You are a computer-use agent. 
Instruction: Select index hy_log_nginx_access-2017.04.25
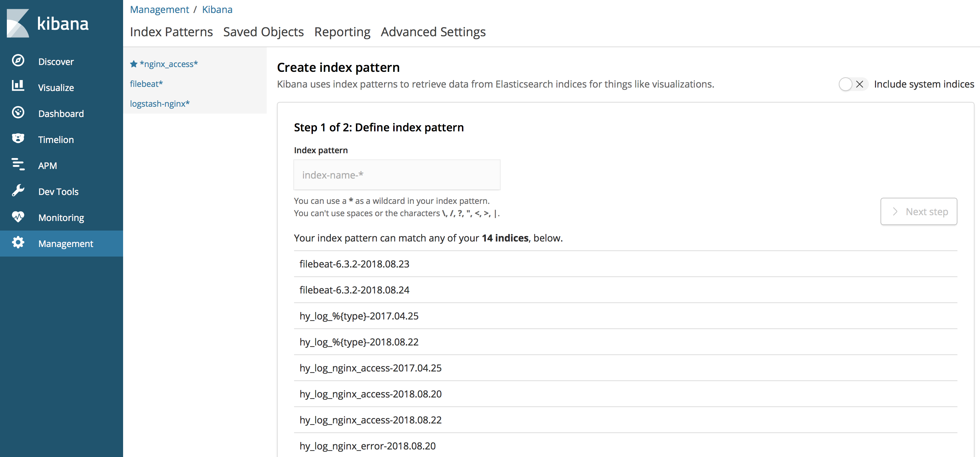coord(625,368)
